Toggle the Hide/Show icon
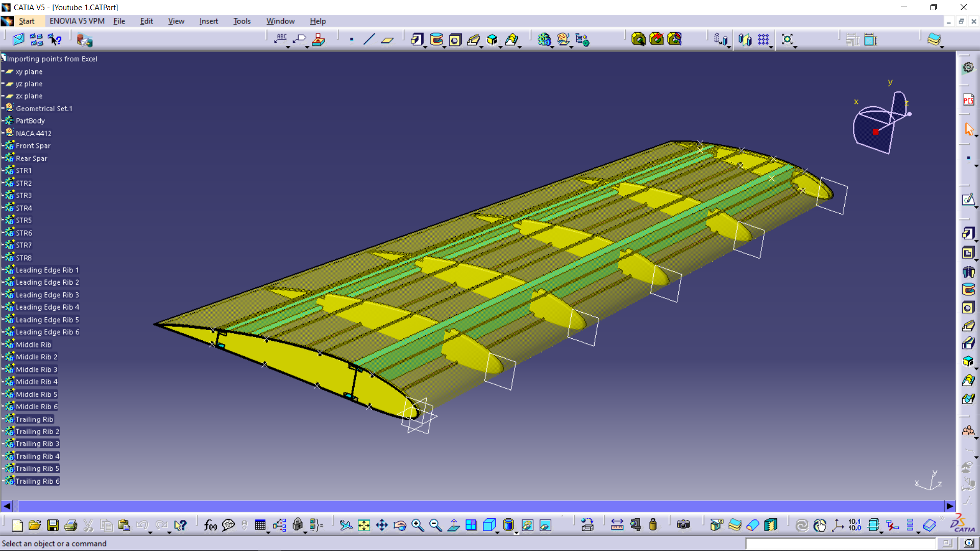980x551 pixels. [x=527, y=525]
